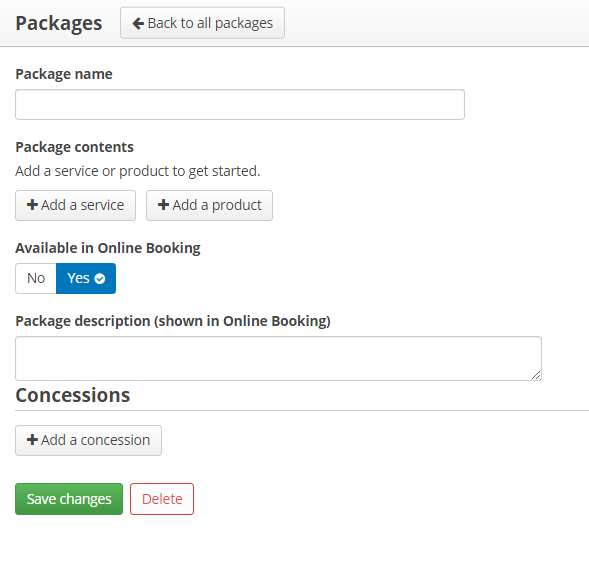Click the left arrow icon before "Back to all packages"
Image resolution: width=589 pixels, height=583 pixels.
coord(138,23)
